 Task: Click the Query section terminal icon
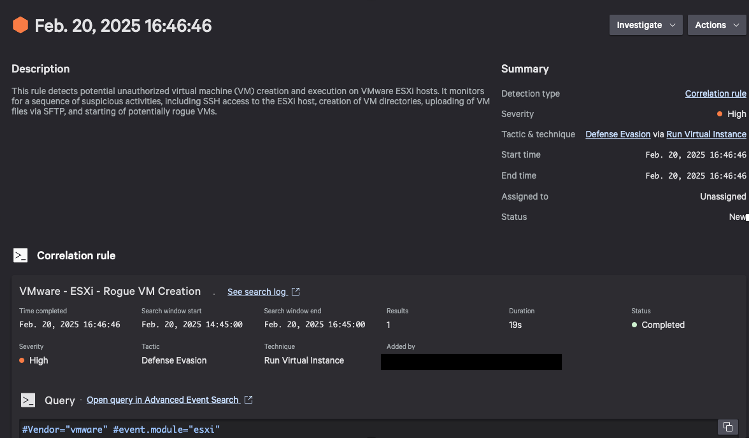[29, 400]
